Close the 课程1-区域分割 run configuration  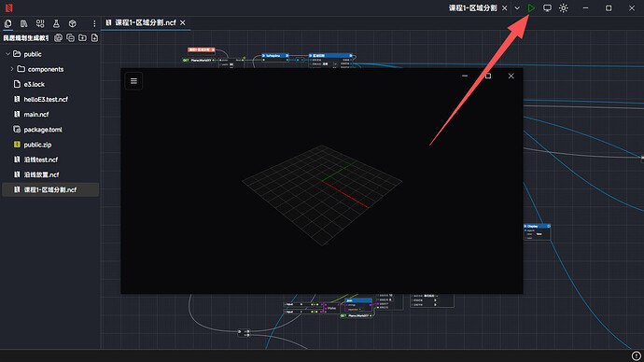[x=505, y=7]
